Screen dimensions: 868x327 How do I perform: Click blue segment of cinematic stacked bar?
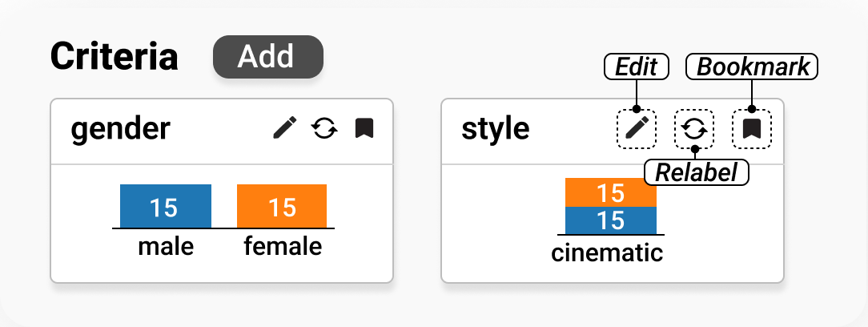pos(610,220)
